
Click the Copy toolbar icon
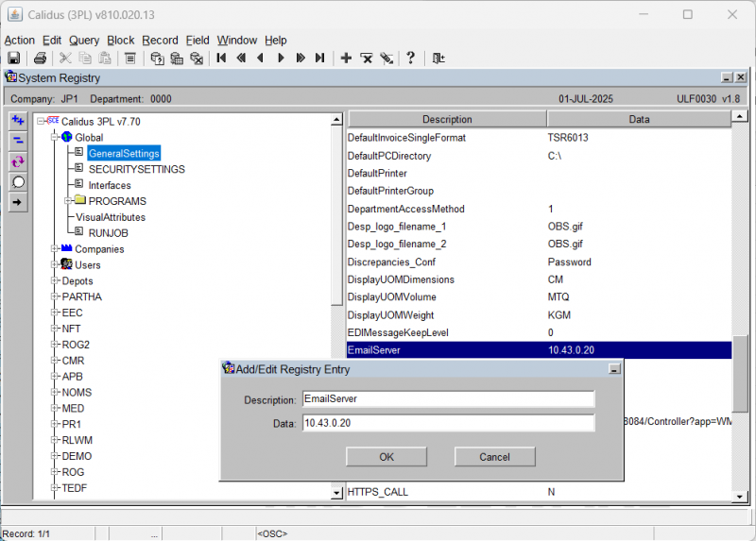point(85,59)
